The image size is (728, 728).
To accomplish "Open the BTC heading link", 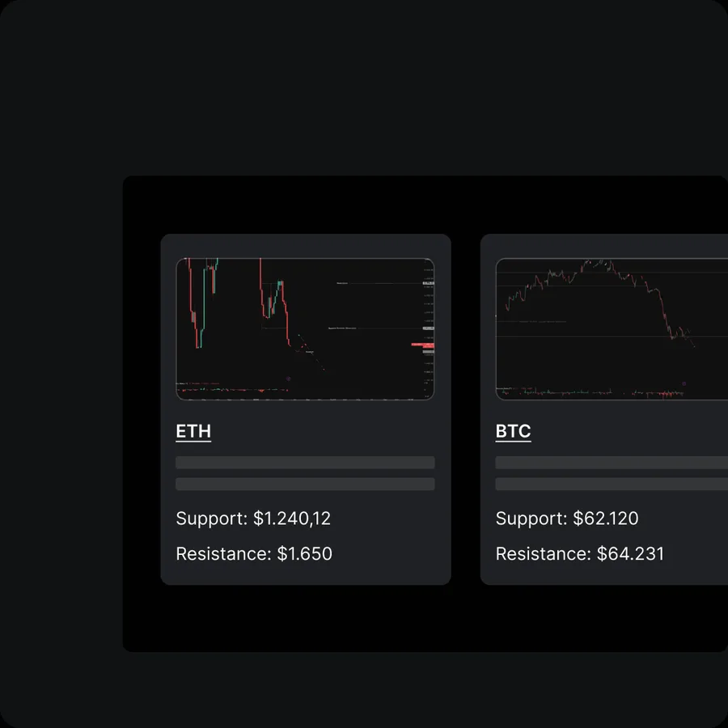I will pyautogui.click(x=513, y=431).
